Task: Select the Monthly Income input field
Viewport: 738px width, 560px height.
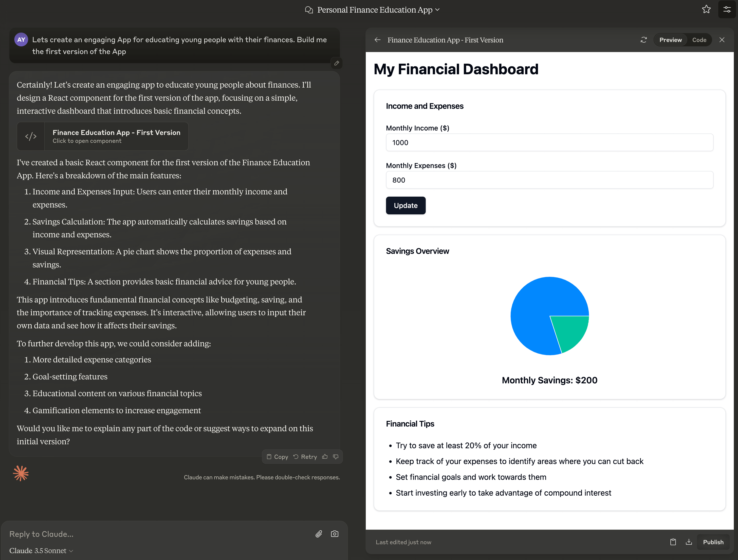Action: coord(550,142)
